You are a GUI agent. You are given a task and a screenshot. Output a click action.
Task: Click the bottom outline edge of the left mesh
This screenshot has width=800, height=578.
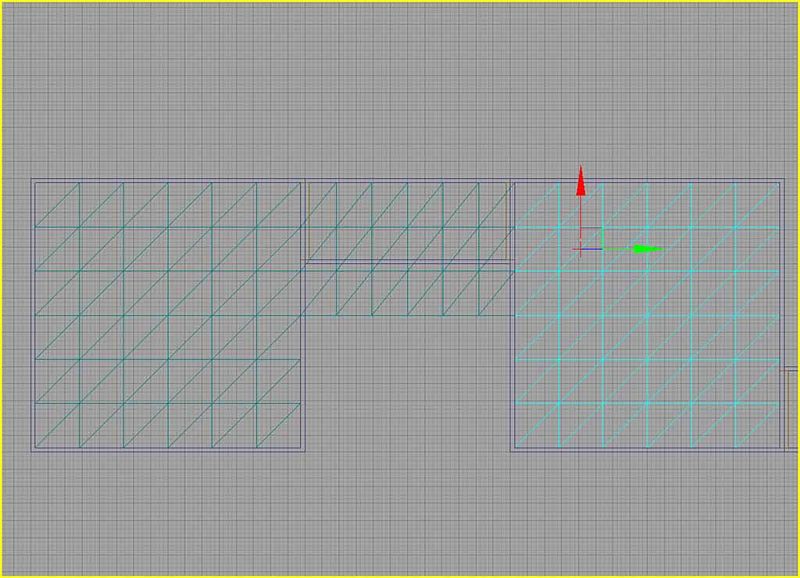pos(168,450)
